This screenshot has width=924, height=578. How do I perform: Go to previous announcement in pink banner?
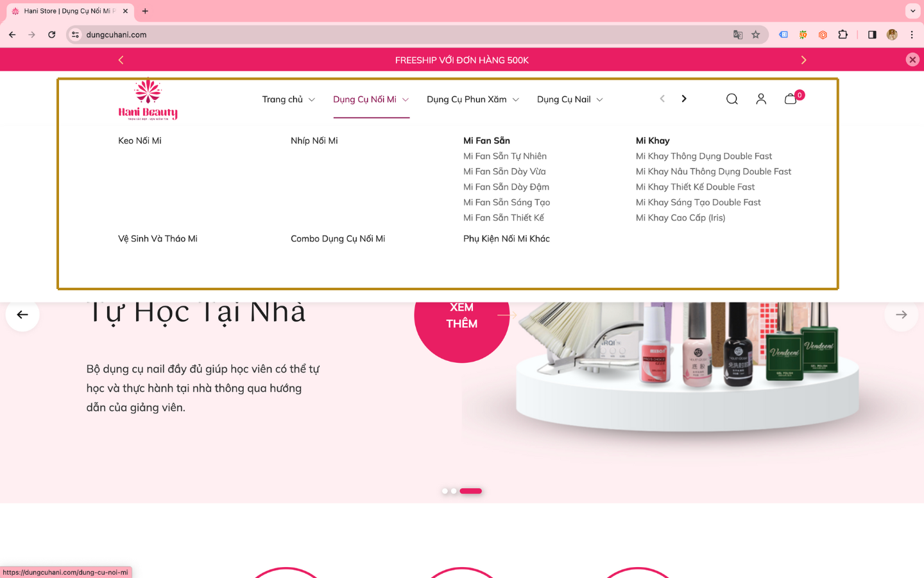point(121,60)
